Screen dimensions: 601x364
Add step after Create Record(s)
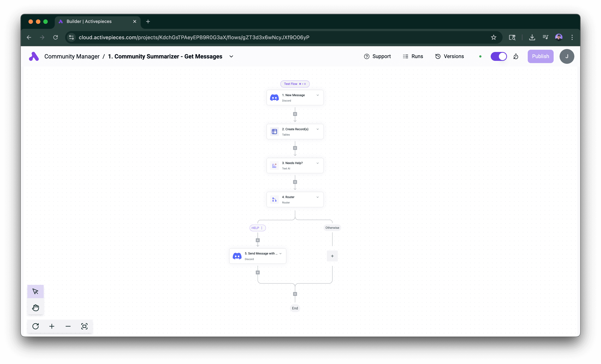[x=295, y=148]
